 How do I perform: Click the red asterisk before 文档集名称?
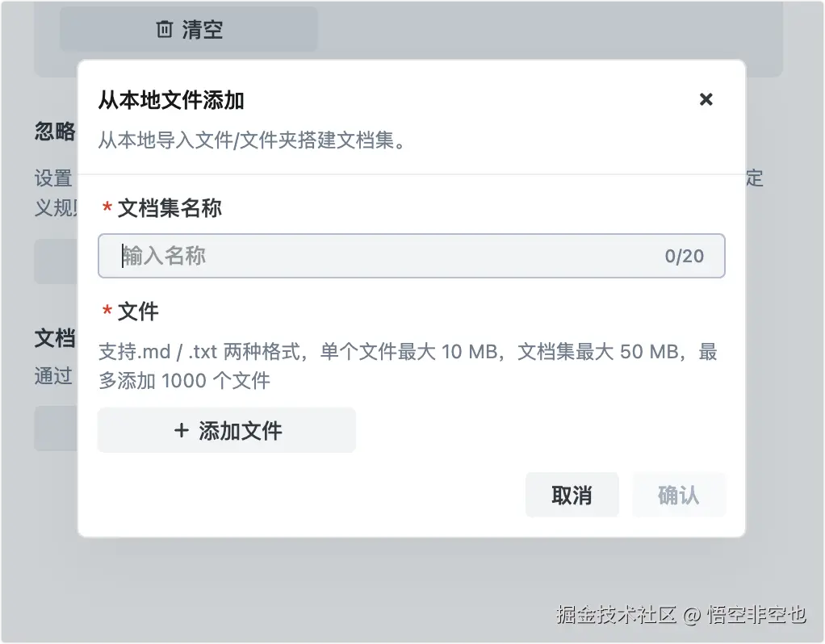coord(107,207)
